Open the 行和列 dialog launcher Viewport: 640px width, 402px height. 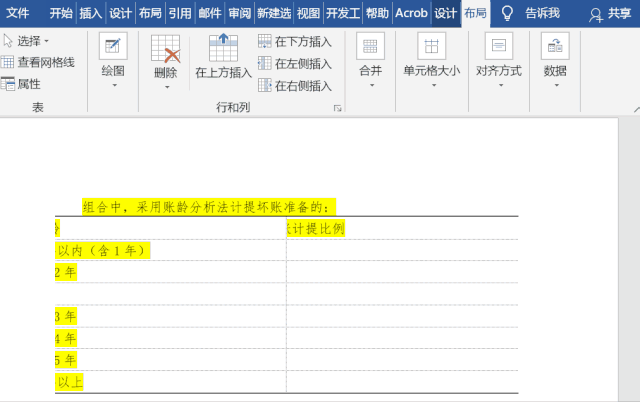(338, 108)
